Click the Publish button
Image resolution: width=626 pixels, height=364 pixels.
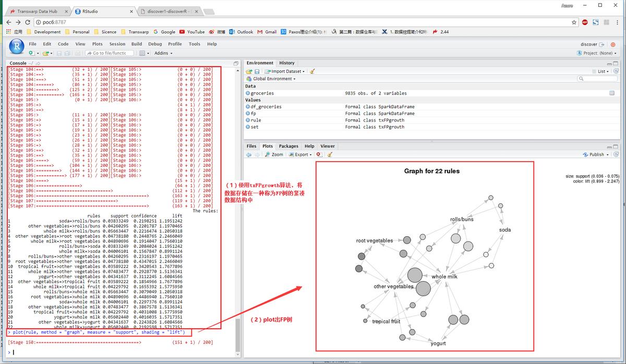(x=596, y=155)
